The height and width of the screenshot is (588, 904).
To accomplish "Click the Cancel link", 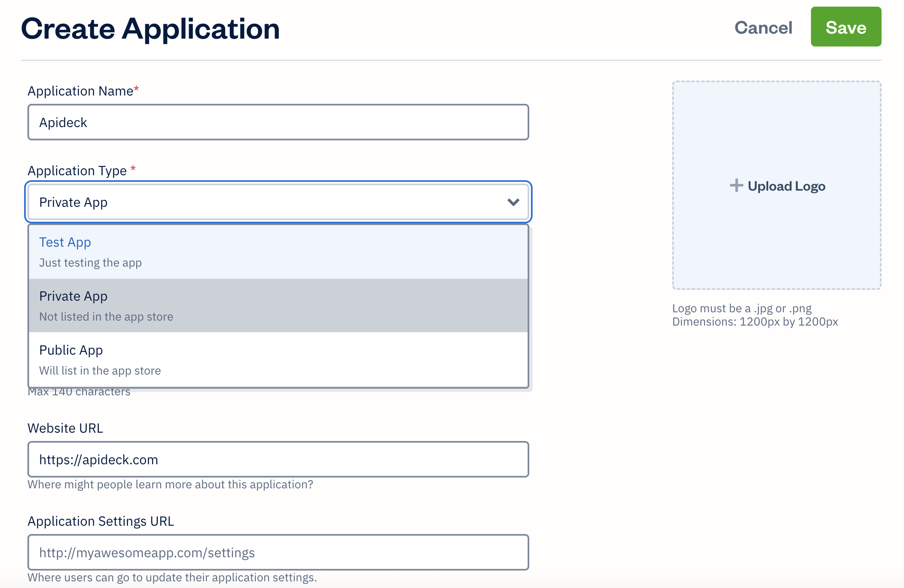I will [x=764, y=28].
